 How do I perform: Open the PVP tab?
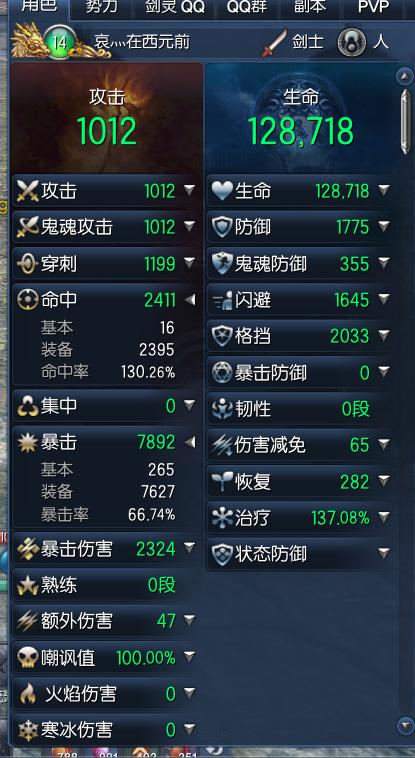(374, 7)
